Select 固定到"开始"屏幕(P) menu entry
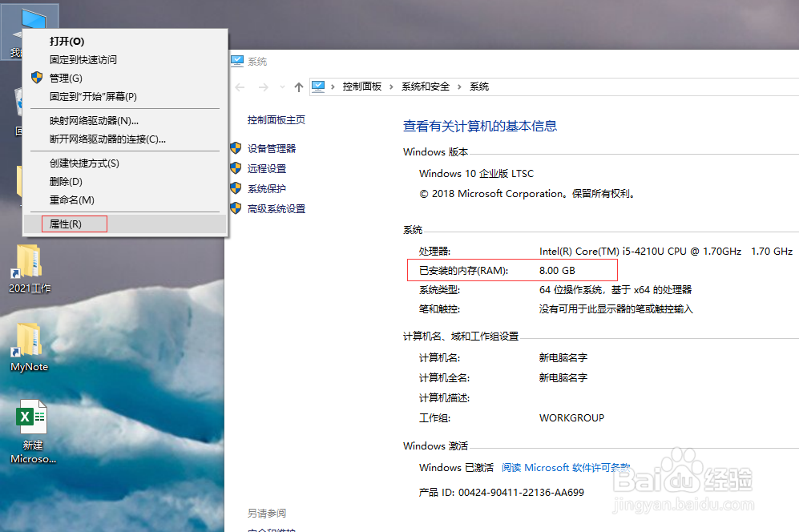This screenshot has width=799, height=532. [125, 96]
